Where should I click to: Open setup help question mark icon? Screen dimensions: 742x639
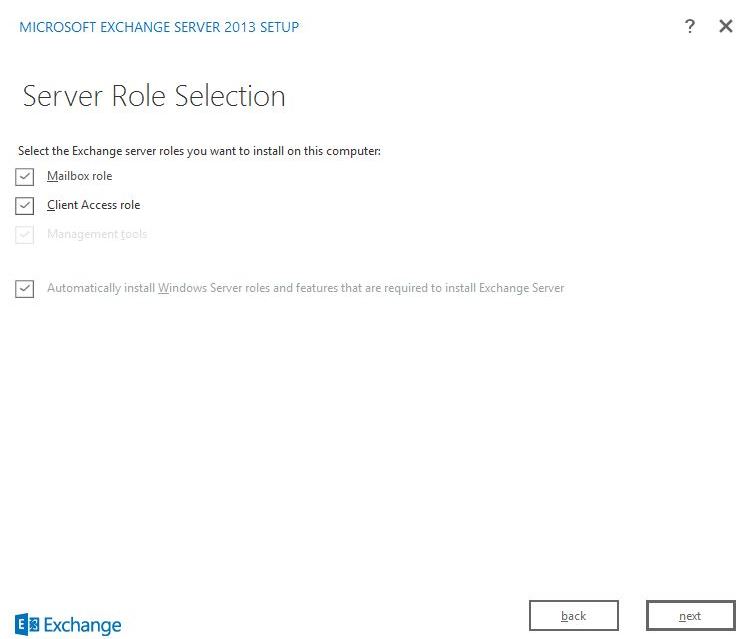click(x=689, y=26)
